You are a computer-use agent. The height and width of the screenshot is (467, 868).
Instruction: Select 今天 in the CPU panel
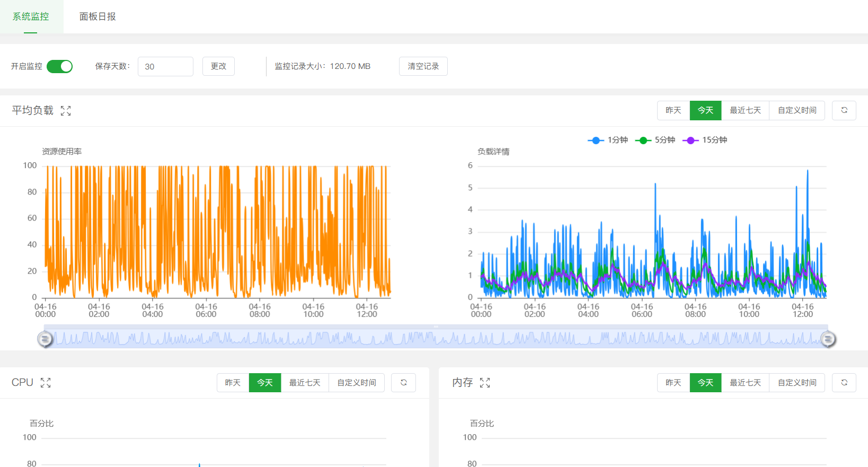click(x=265, y=383)
